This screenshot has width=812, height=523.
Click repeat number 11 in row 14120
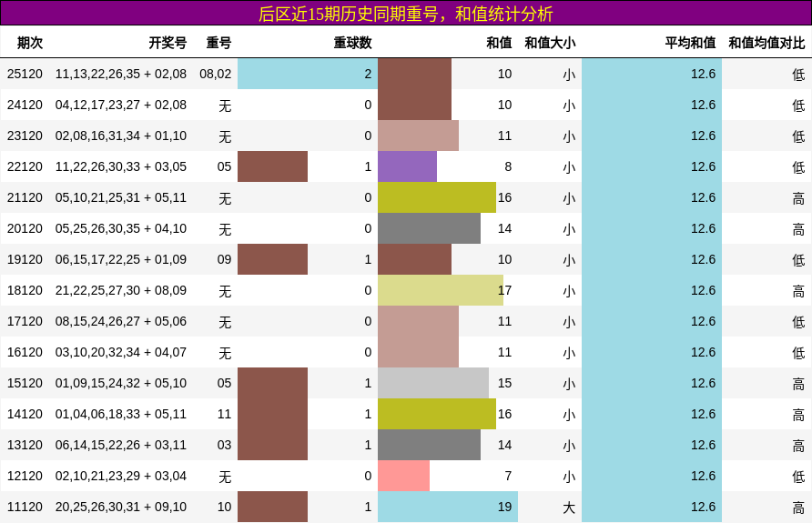[224, 414]
